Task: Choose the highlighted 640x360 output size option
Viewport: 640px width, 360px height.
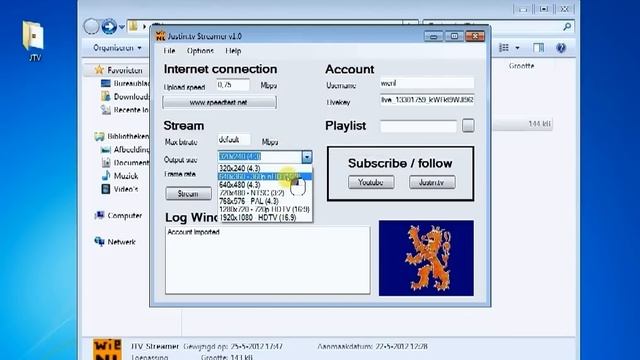Action: [265, 176]
